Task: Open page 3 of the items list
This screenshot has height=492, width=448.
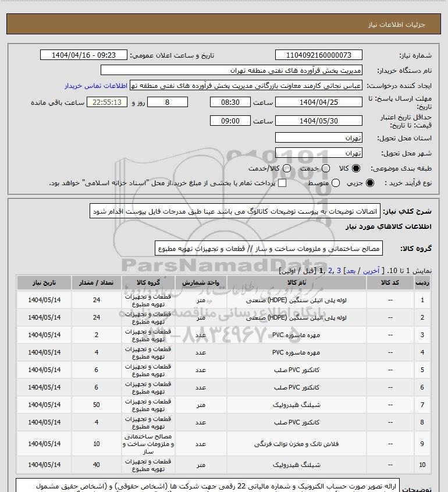Action: point(339,271)
